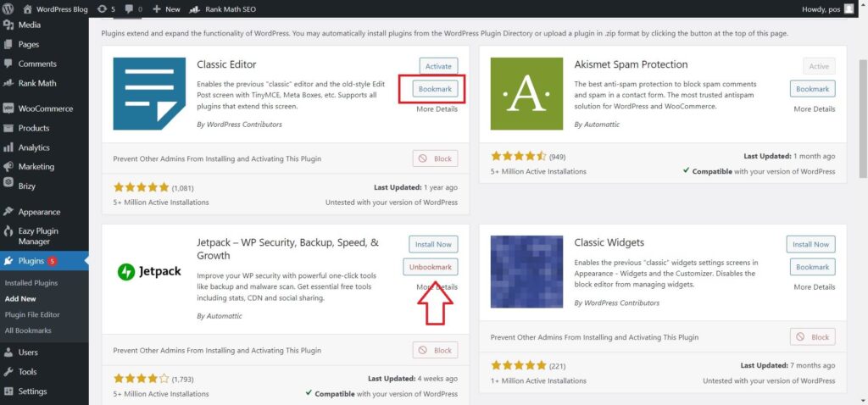Click Akismet rating count (949)
868x405 pixels.
(558, 157)
